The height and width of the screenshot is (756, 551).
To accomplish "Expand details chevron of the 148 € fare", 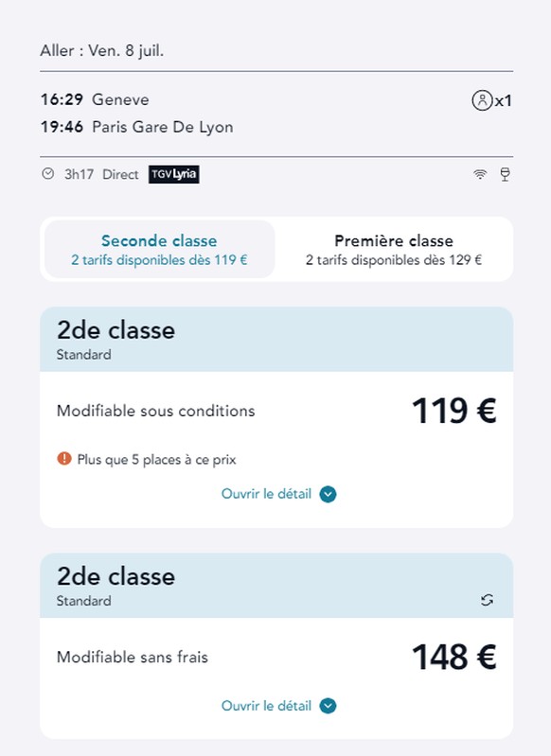I will coord(329,706).
